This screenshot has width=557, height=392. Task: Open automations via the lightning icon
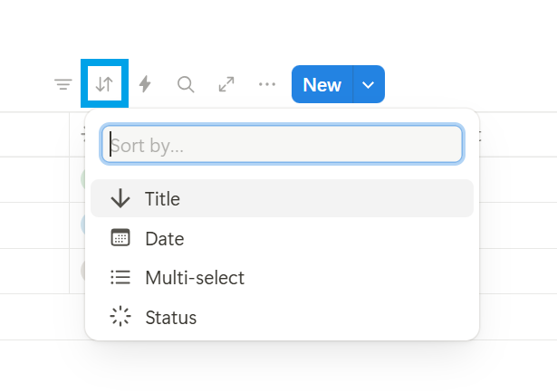pyautogui.click(x=145, y=85)
